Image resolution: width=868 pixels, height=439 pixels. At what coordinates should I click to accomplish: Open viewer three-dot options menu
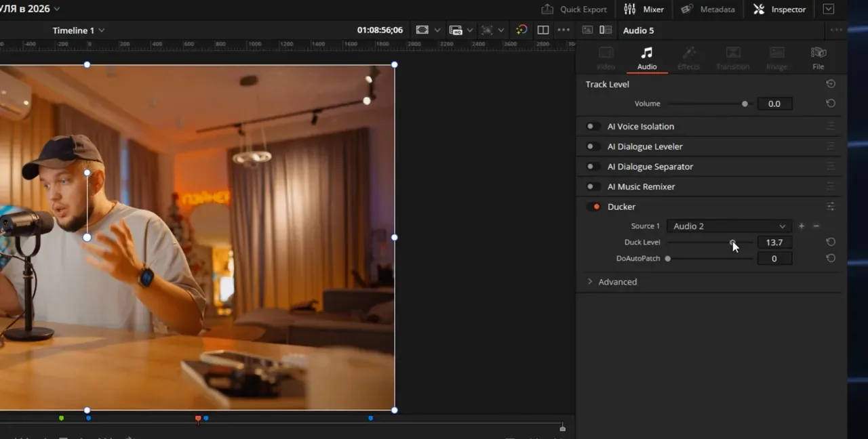pyautogui.click(x=564, y=30)
